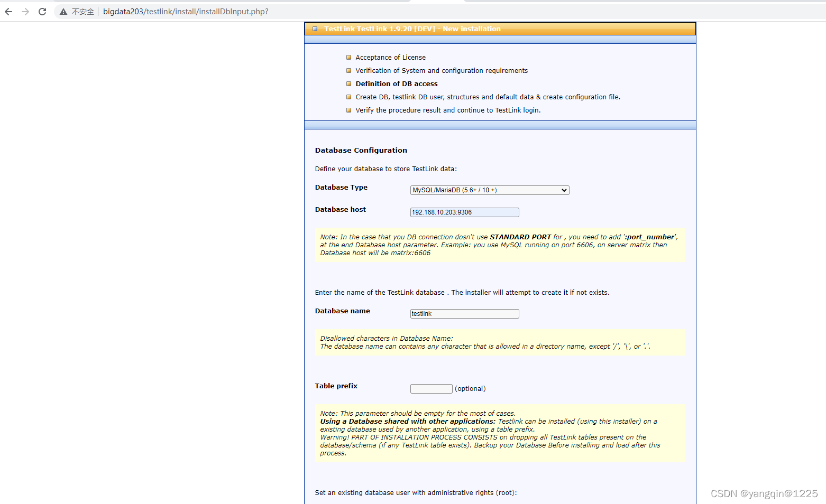Click bullet icon beside Definition of DB access
Image resolution: width=826 pixels, height=504 pixels.
(348, 84)
